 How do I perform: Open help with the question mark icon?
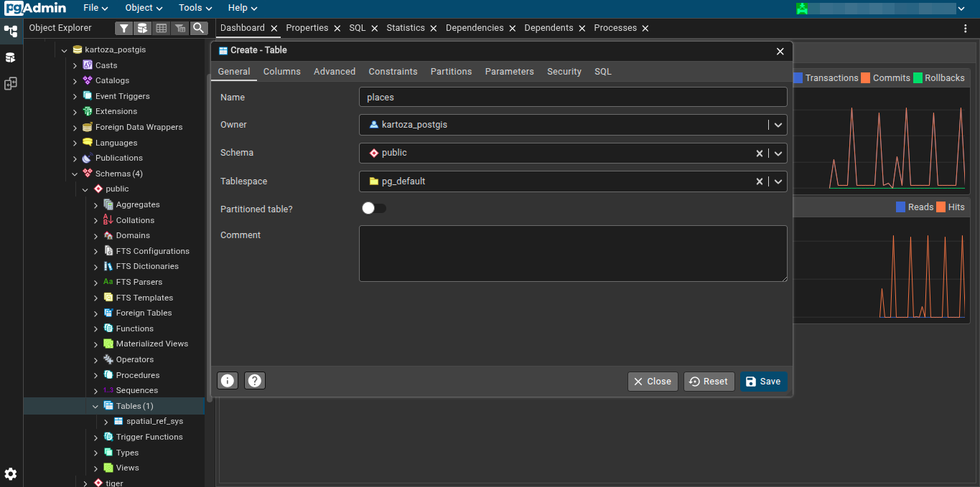(255, 381)
